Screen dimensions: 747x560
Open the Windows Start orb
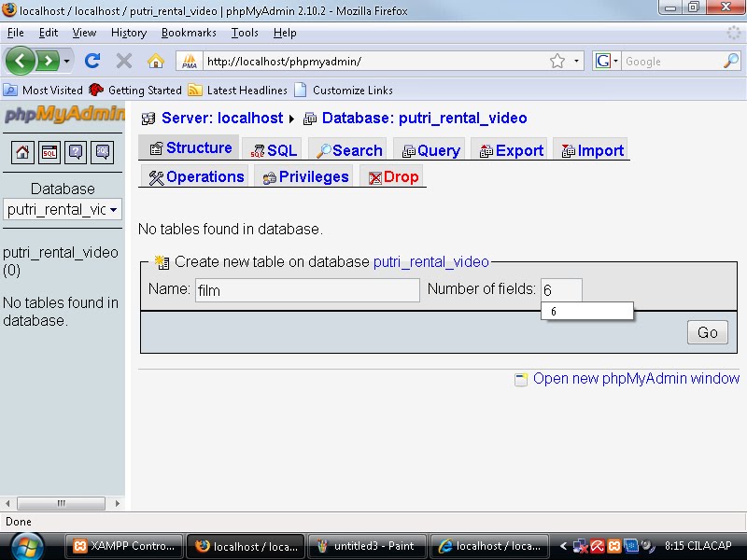pos(26,546)
